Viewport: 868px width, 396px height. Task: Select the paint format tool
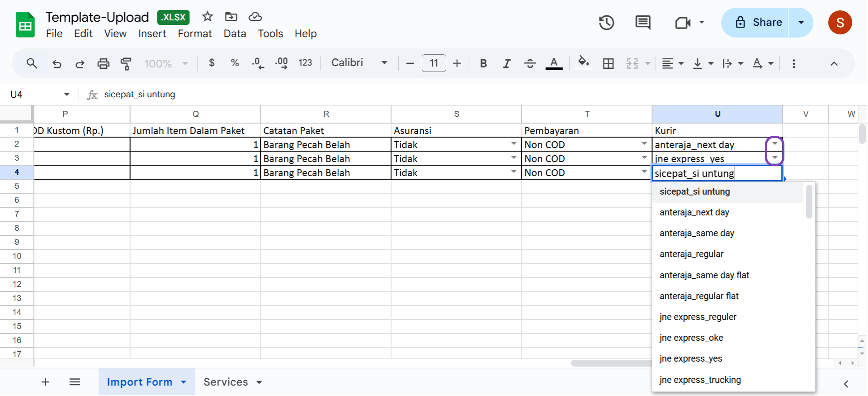pyautogui.click(x=126, y=64)
